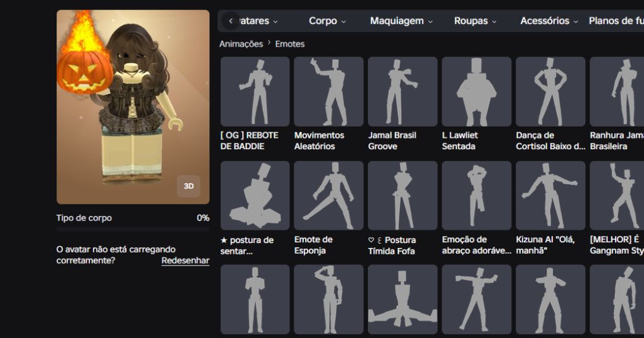This screenshot has height=338, width=644.
Task: Pick the Postura Tímida Fofa emote
Action: coord(402,195)
